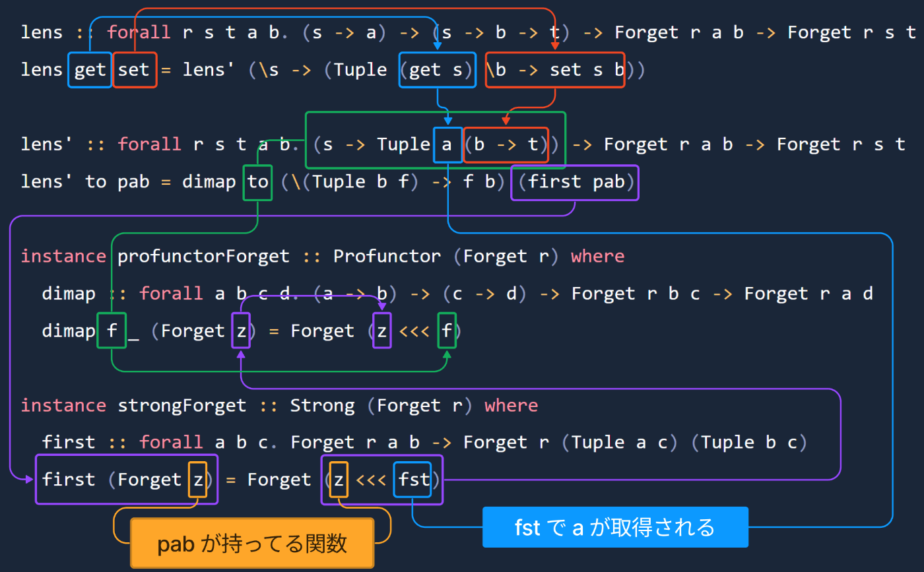
Task: Click the 'Forget r b c' type
Action: pos(636,294)
